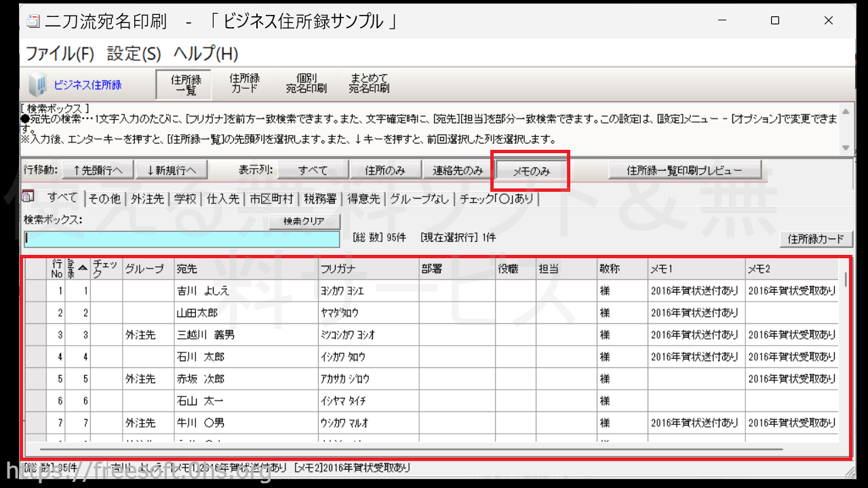Click the app icon in title bar
The width and height of the screenshot is (868, 488).
[33, 21]
